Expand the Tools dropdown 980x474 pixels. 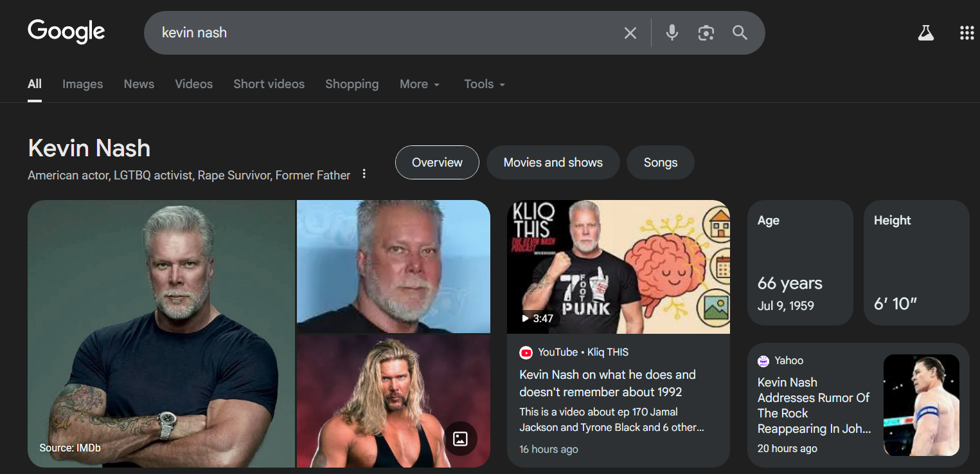tap(485, 84)
